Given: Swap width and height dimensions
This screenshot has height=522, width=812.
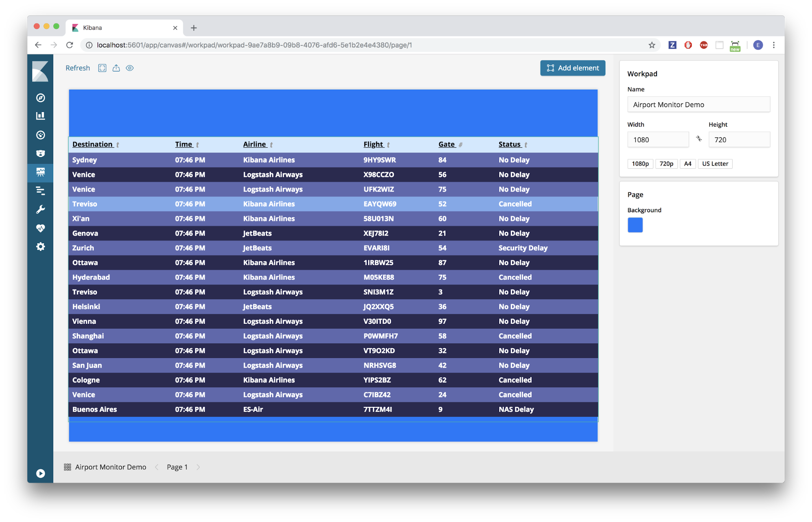Looking at the screenshot, I should point(699,139).
